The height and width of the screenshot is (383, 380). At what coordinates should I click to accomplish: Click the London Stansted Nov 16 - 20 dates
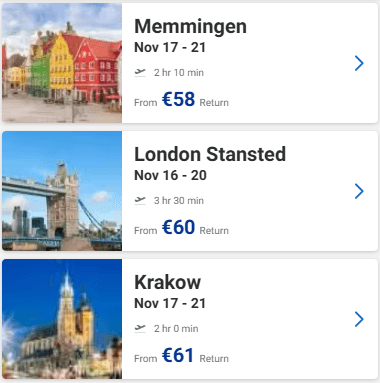[x=170, y=175]
